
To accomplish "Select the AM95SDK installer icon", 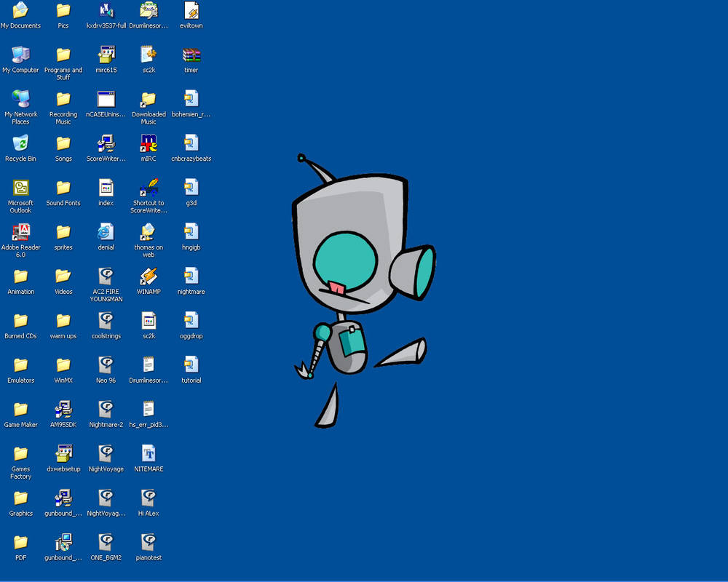I will click(x=63, y=414).
